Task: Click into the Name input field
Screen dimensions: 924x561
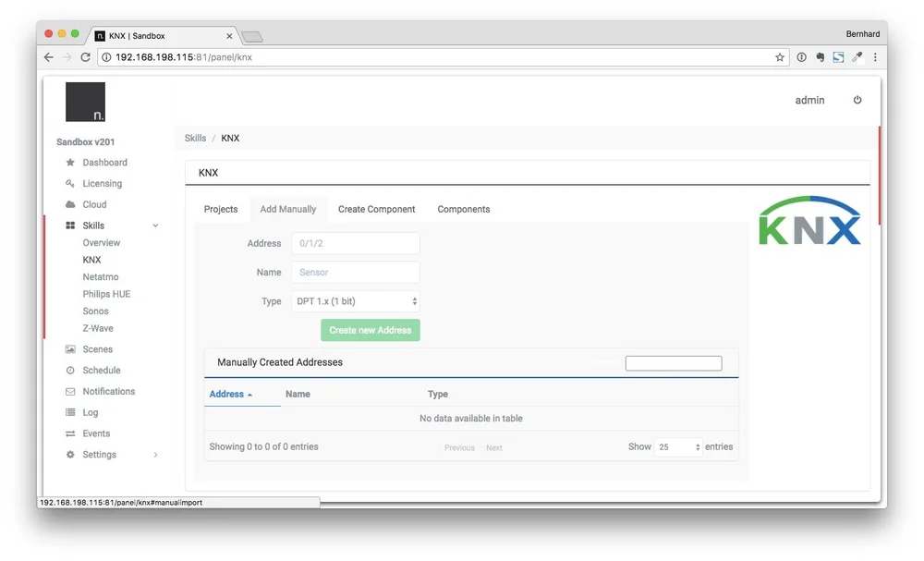Action: [356, 273]
